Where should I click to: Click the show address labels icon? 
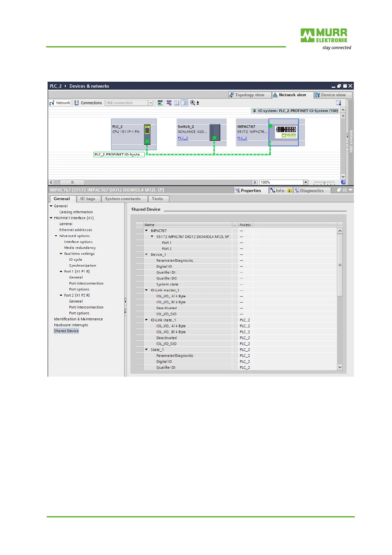pos(177,103)
